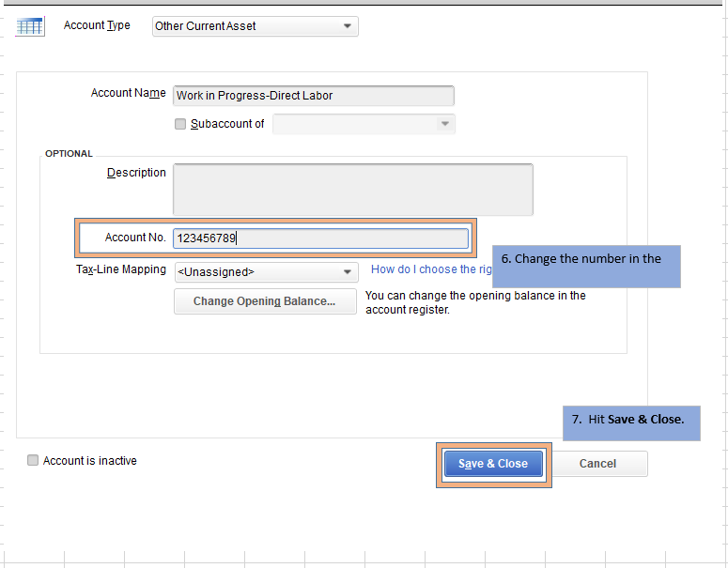The height and width of the screenshot is (568, 728).
Task: Select the step 6 callout note
Action: 586,267
